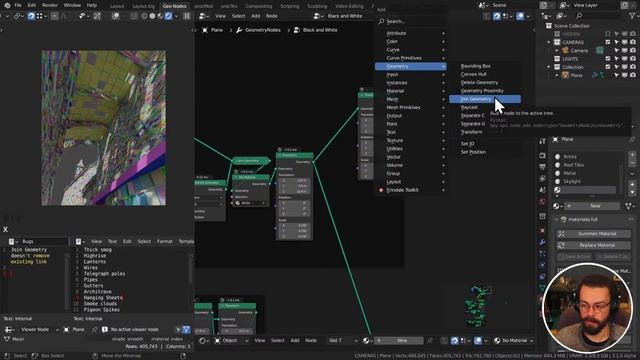This screenshot has width=640, height=360.
Task: Select the Metal material slot
Action: click(x=586, y=173)
